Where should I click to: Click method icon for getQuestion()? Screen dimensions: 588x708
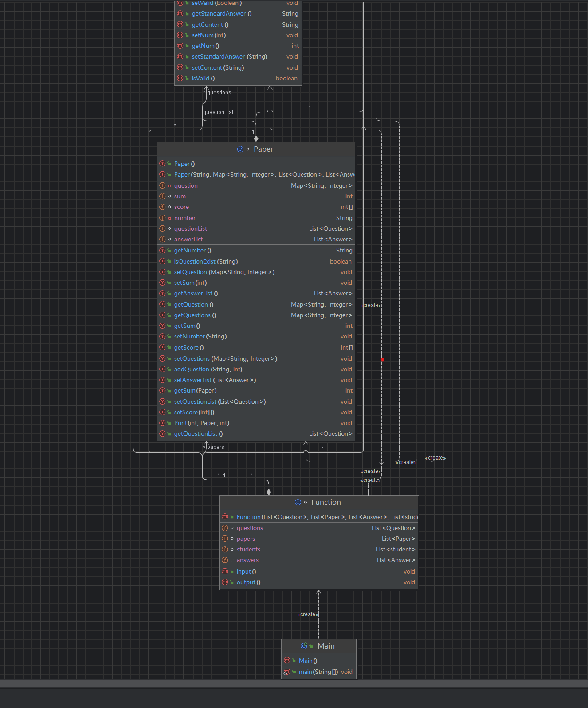point(162,304)
